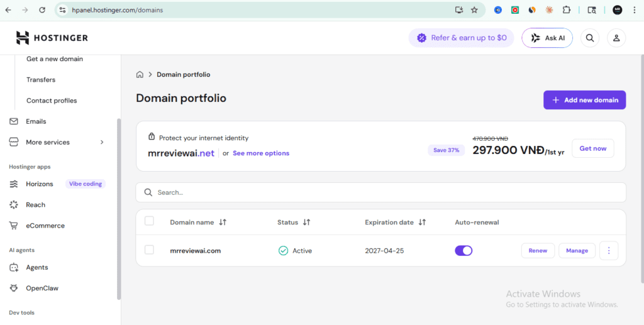Click Renew for mrreviewai.com
The image size is (644, 325).
(x=538, y=251)
